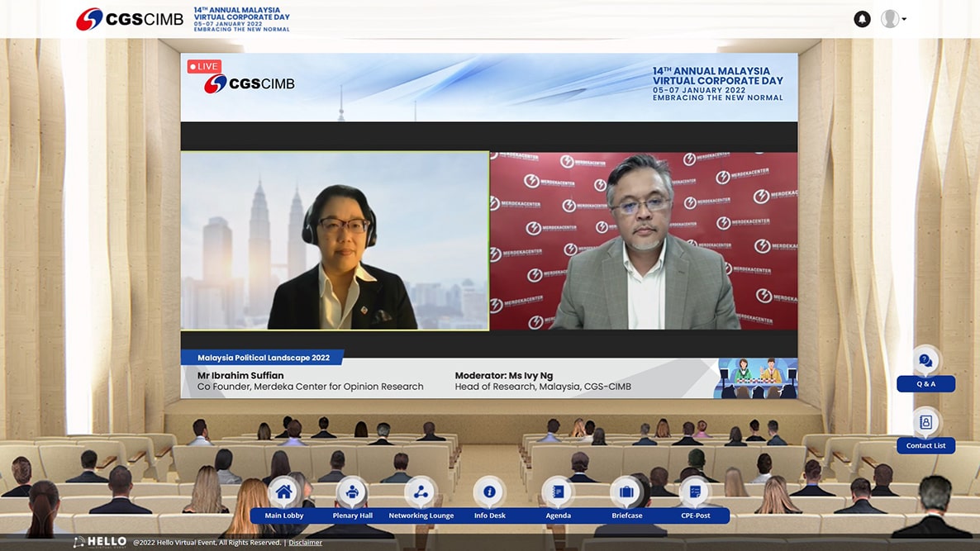Click the Ibrahim Suffian video feed

tap(644, 240)
